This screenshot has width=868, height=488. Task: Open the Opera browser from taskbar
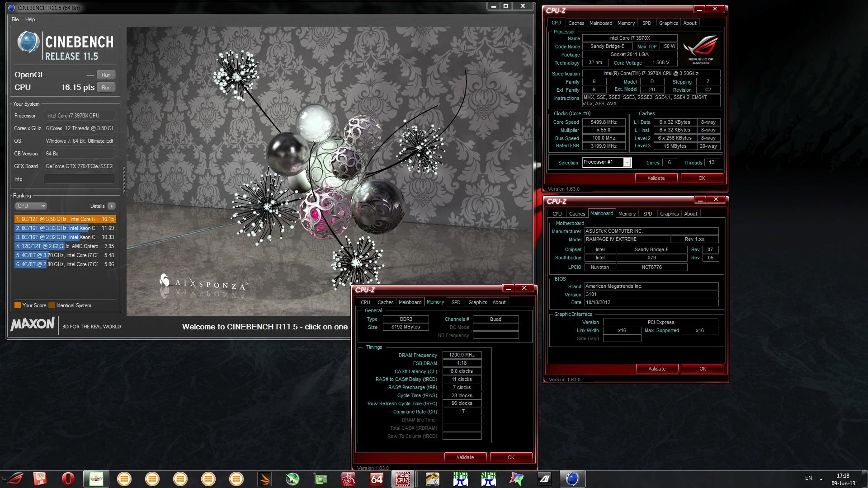click(68, 479)
